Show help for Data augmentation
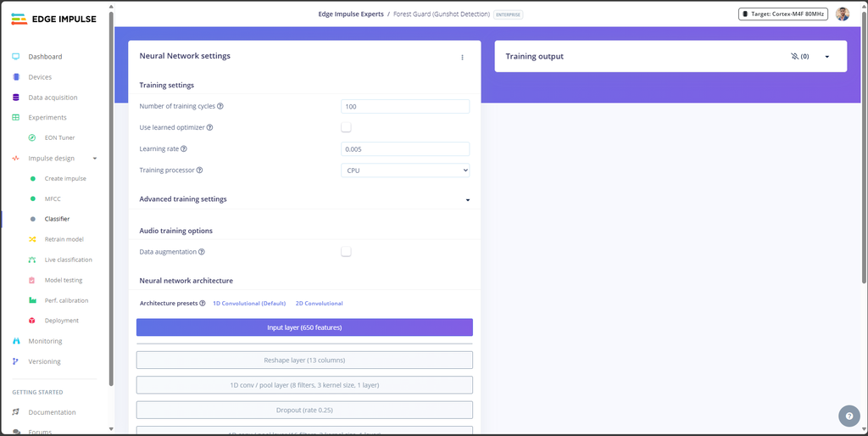 pos(202,252)
